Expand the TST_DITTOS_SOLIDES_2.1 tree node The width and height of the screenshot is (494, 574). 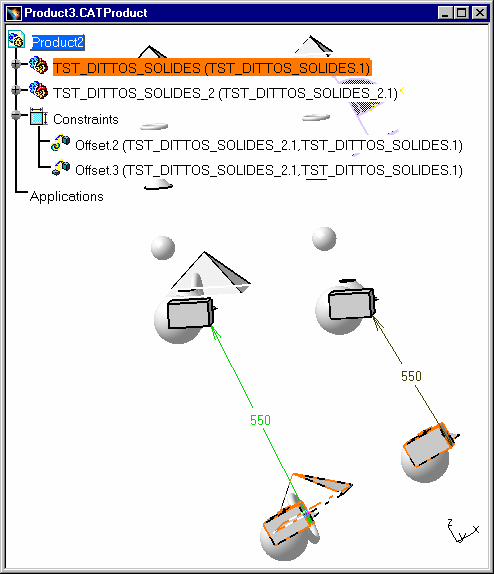click(16, 90)
